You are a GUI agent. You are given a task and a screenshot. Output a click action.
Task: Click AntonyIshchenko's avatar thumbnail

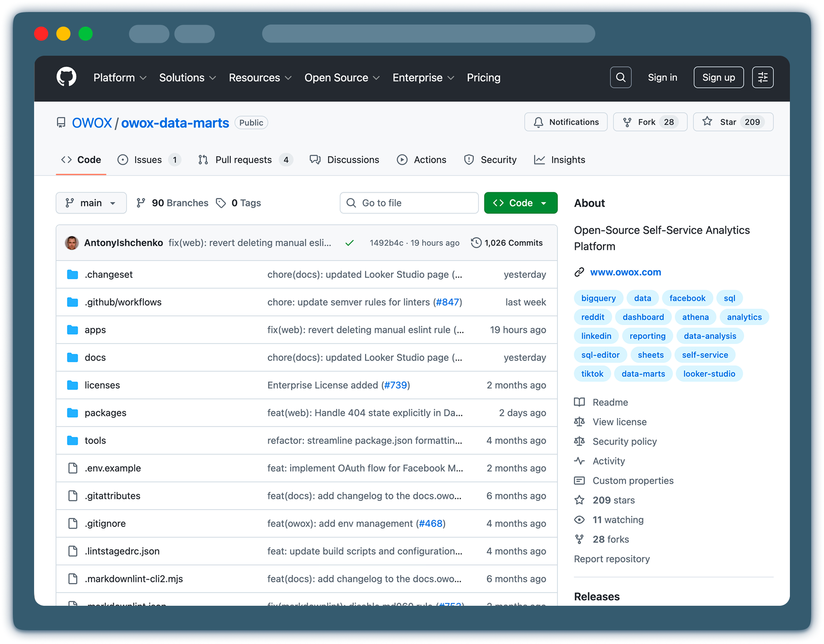click(72, 243)
